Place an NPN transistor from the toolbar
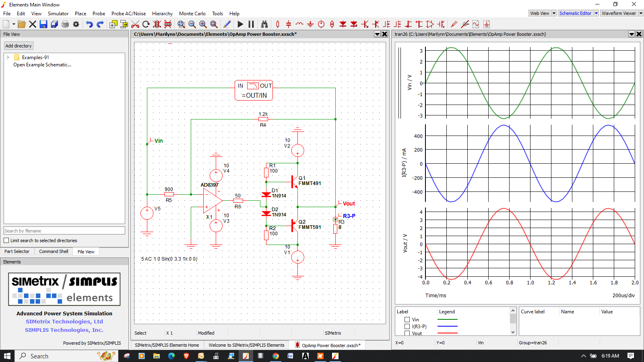 (365, 24)
